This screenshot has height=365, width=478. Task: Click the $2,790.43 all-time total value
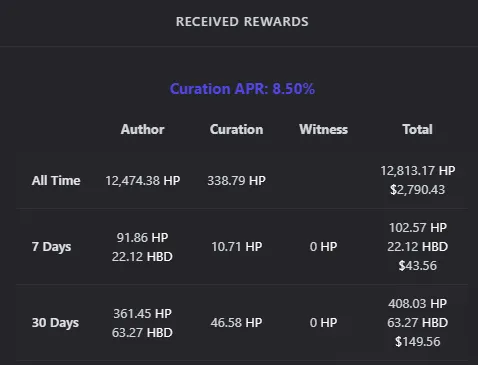[417, 190]
